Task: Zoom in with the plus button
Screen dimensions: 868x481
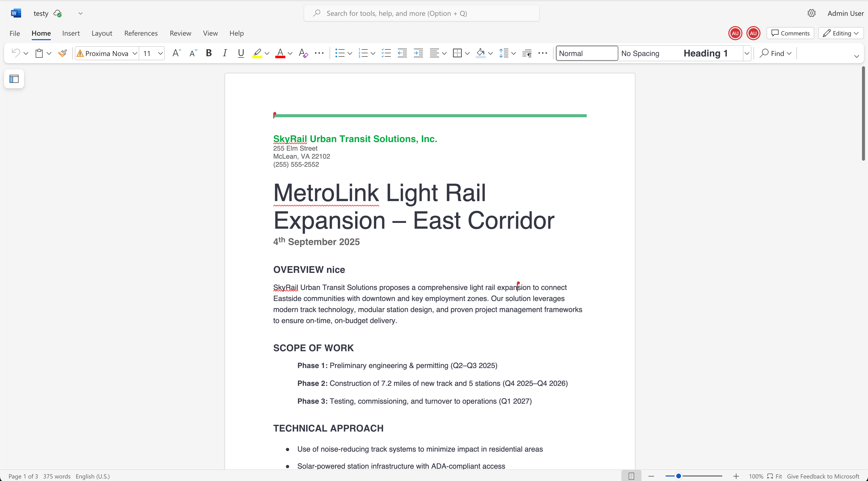Action: point(736,476)
